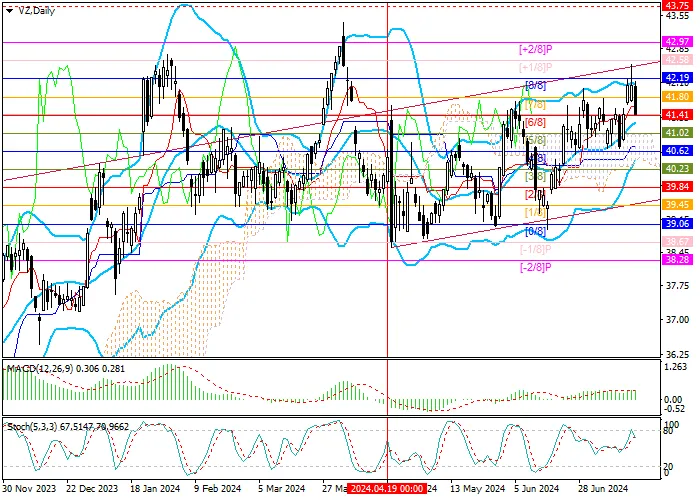Select the [-2/8]P Murrey level label
The width and height of the screenshot is (700, 500).
pos(536,267)
